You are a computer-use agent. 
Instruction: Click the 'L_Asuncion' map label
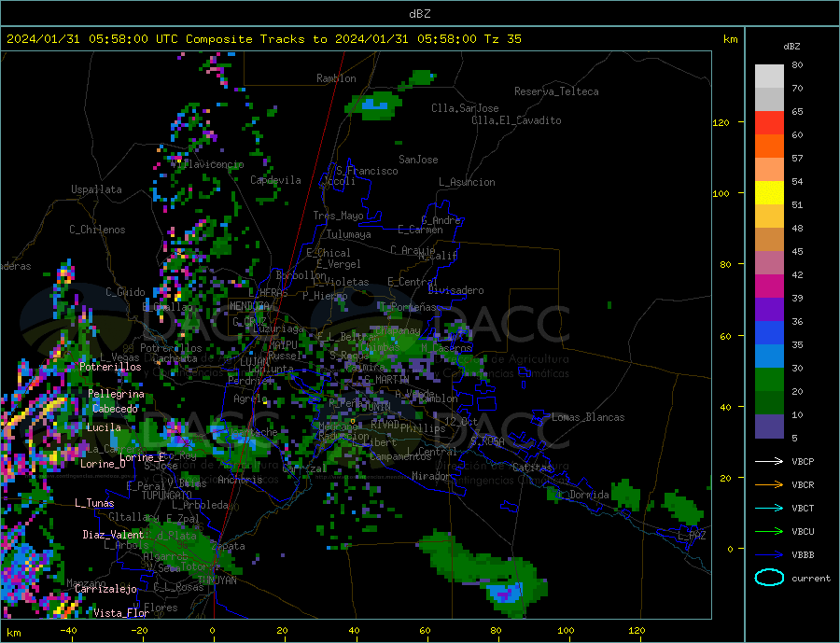tap(467, 182)
